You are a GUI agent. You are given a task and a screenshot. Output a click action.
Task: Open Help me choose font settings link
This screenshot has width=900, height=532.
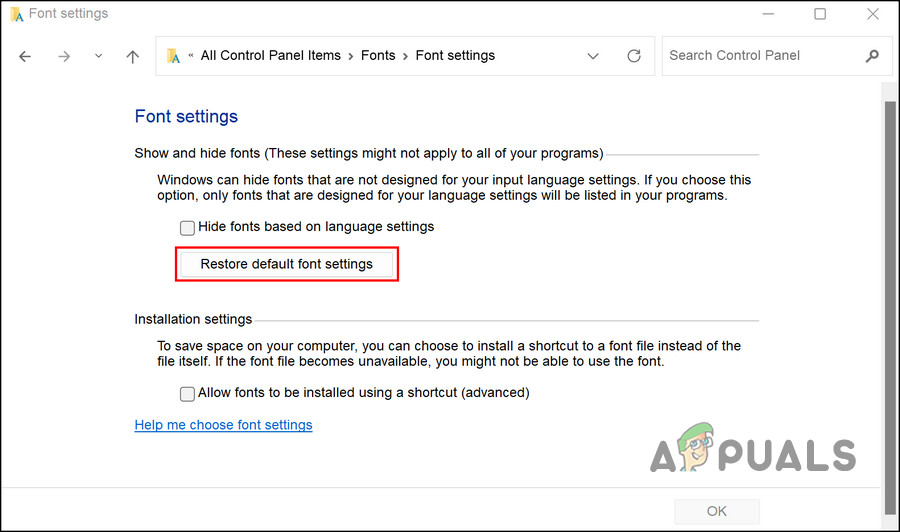(223, 425)
